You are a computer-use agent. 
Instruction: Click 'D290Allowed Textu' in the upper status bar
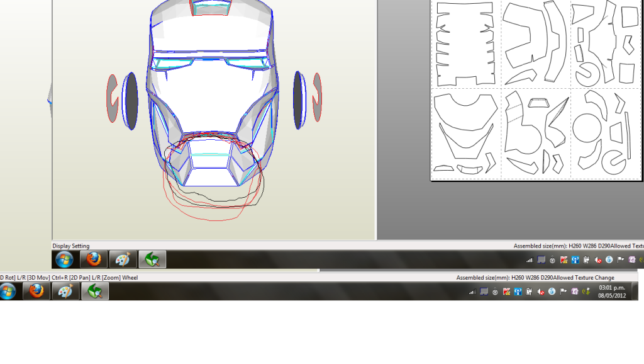(621, 246)
